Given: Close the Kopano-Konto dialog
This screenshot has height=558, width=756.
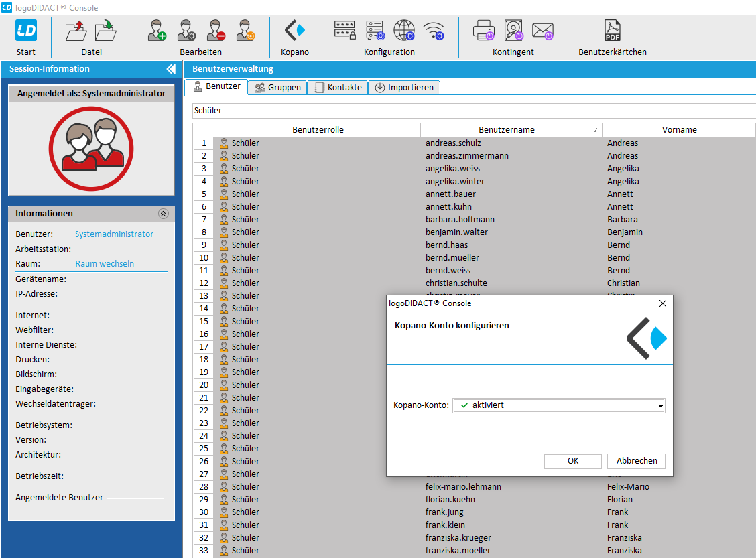Looking at the screenshot, I should [662, 303].
